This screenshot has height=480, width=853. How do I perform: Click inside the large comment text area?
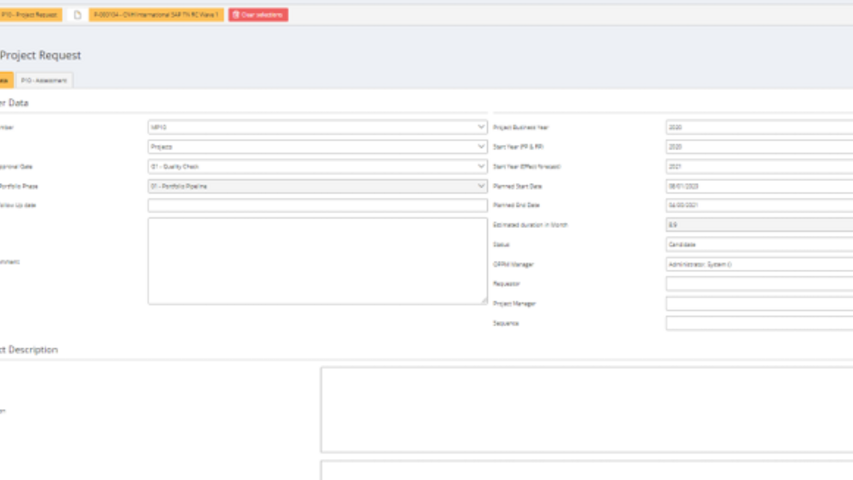pos(317,261)
